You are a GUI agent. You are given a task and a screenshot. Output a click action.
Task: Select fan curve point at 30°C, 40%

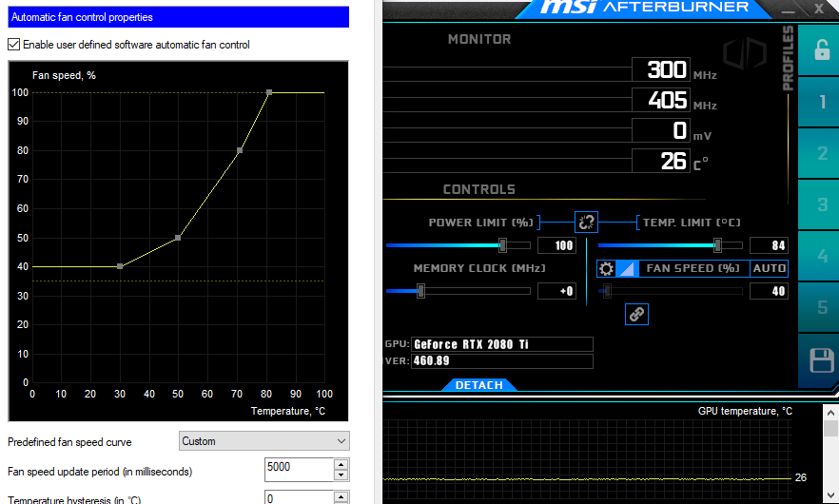[120, 266]
